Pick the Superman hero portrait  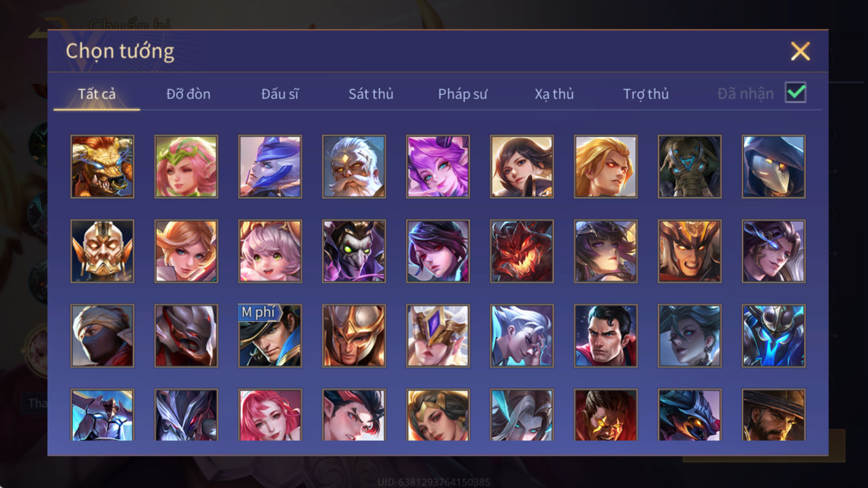point(605,336)
